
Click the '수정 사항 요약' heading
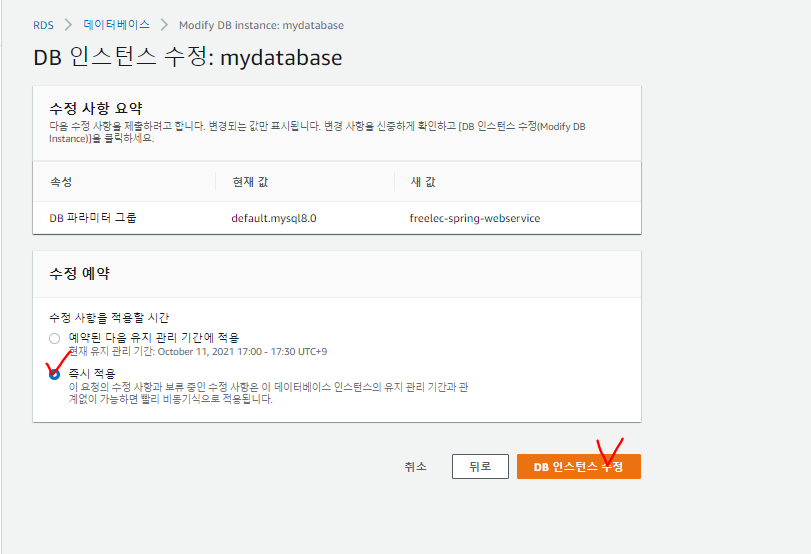(96, 108)
